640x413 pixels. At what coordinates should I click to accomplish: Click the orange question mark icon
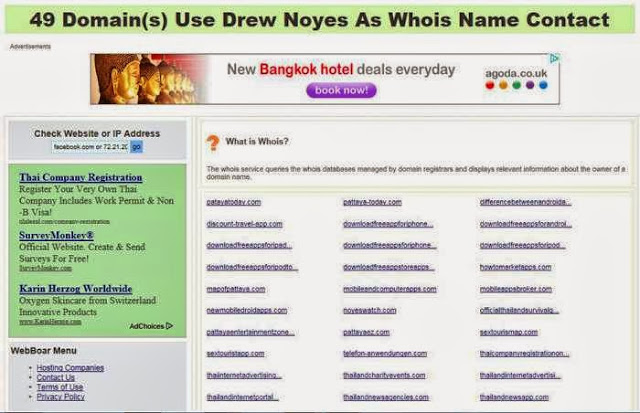pos(213,143)
